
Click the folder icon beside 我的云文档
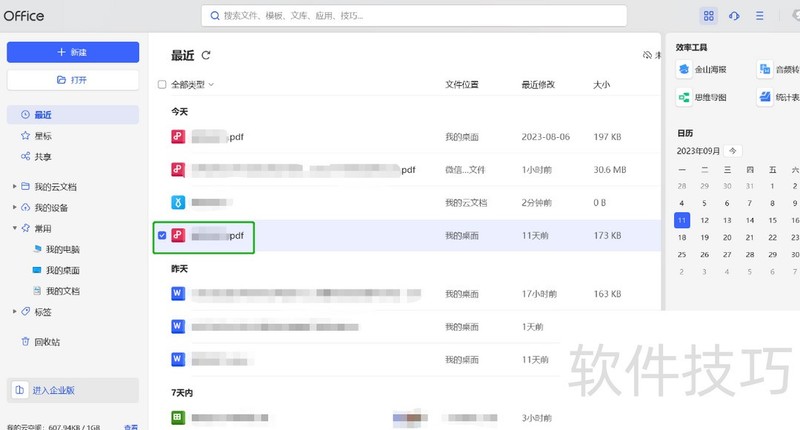coord(25,186)
